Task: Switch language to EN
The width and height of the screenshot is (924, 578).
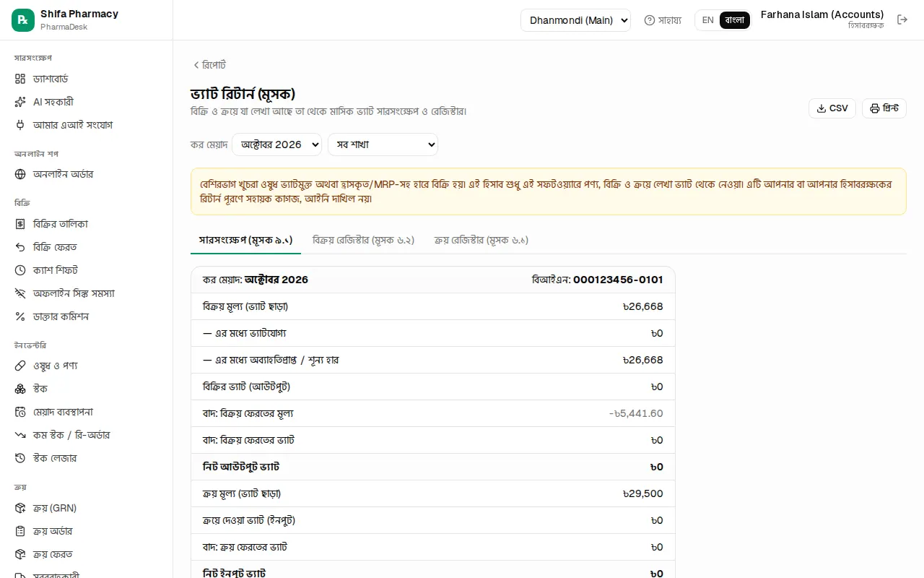Action: pyautogui.click(x=707, y=20)
